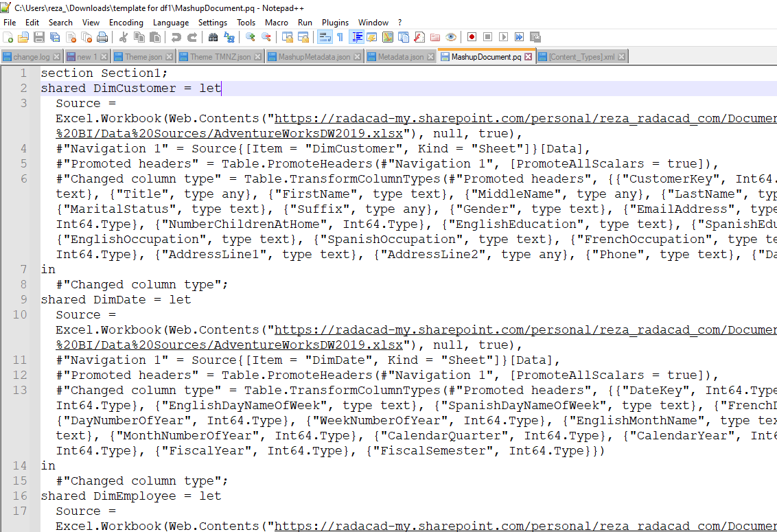This screenshot has height=532, width=777.
Task: Switch to the Theme TMNZ.json tab
Action: click(220, 57)
